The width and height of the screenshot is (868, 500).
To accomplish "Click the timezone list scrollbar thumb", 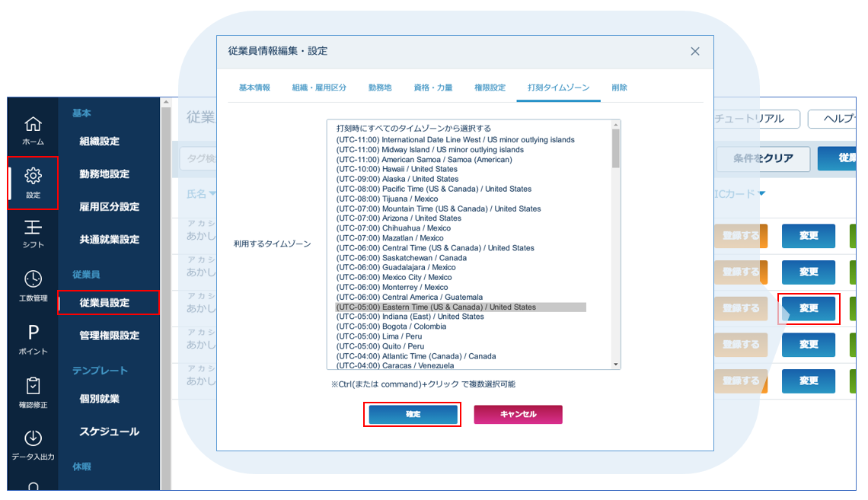I will tap(615, 149).
